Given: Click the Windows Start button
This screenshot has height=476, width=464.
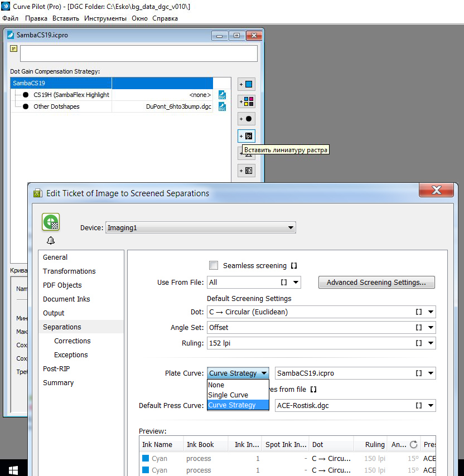Looking at the screenshot, I should pyautogui.click(x=13, y=470).
